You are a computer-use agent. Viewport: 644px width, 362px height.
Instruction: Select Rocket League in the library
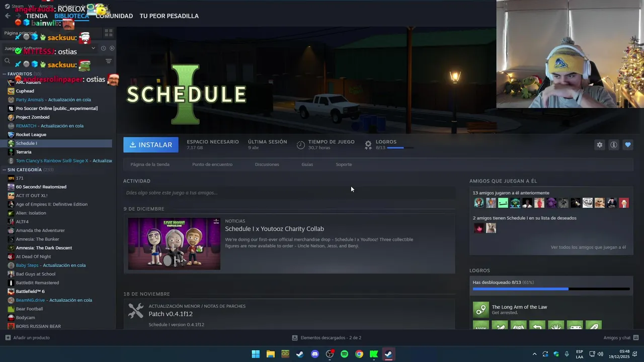point(31,135)
